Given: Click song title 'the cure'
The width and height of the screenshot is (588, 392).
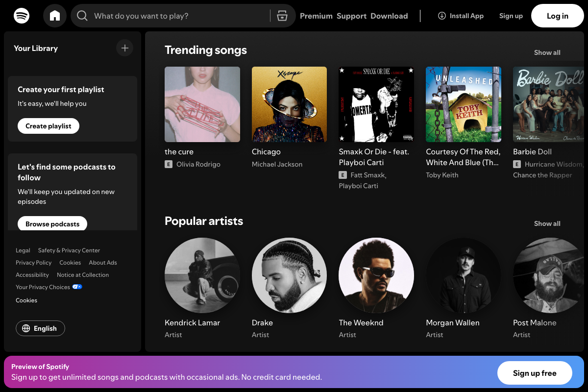Looking at the screenshot, I should click(x=179, y=152).
